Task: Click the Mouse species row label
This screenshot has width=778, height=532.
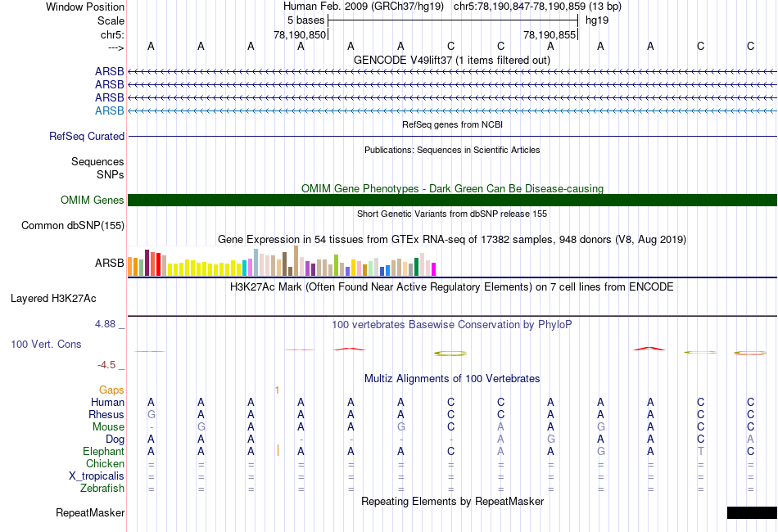Action: pos(108,427)
